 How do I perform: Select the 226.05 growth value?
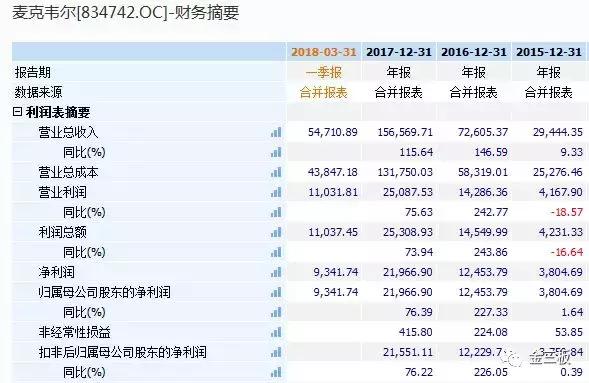coord(491,372)
